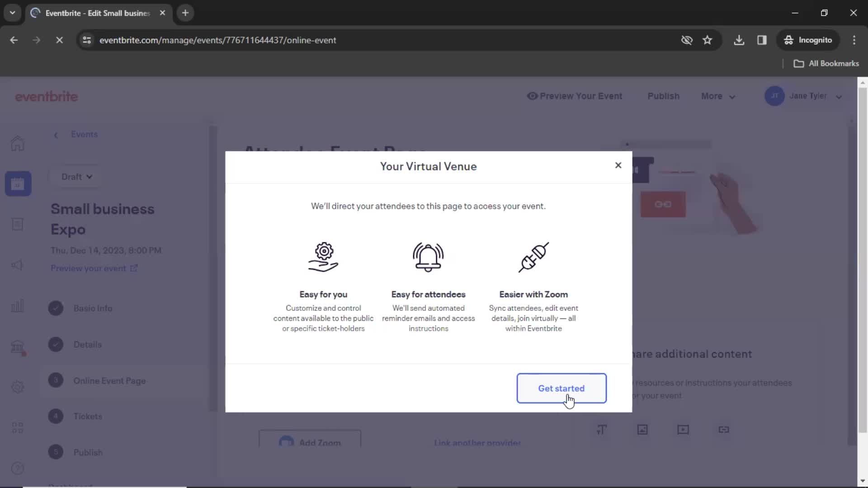The width and height of the screenshot is (868, 488).
Task: Open the Eventbrite home logo
Action: pos(46,96)
